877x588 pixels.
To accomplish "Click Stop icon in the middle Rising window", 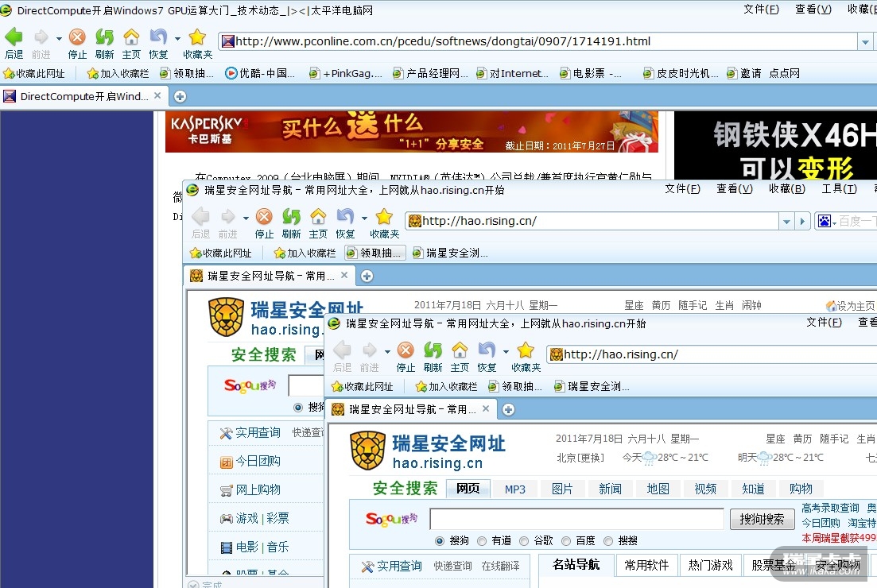I will tap(264, 216).
